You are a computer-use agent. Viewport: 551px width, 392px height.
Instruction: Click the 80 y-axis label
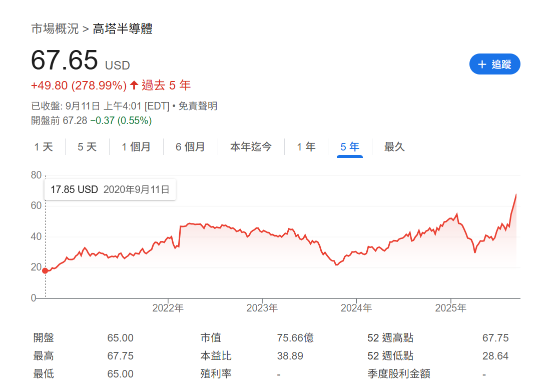tap(36, 175)
